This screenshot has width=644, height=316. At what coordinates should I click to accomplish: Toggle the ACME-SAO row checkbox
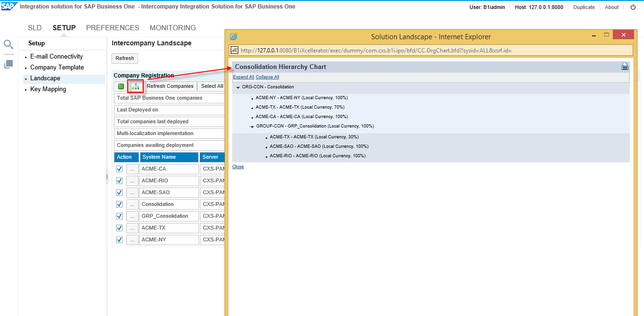[120, 193]
